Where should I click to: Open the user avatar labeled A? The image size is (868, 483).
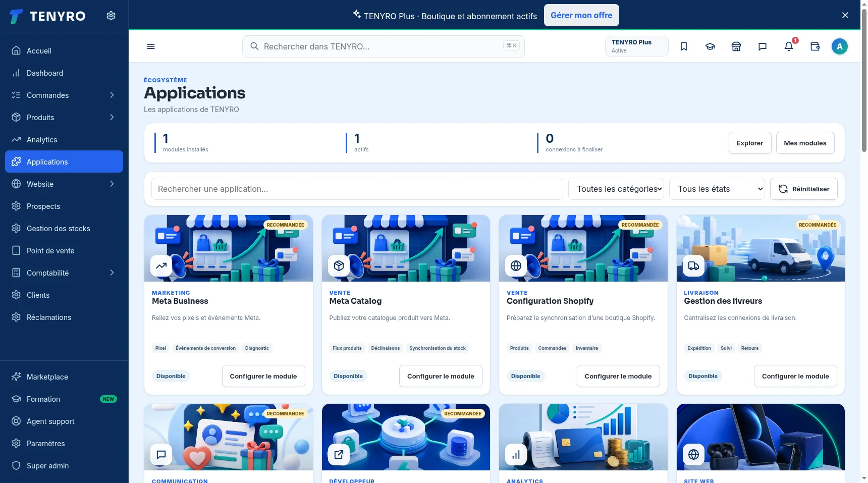[840, 46]
